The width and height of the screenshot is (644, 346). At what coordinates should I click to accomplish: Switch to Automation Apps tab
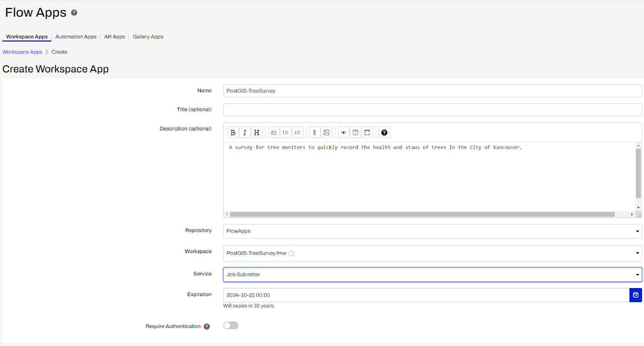coord(76,37)
